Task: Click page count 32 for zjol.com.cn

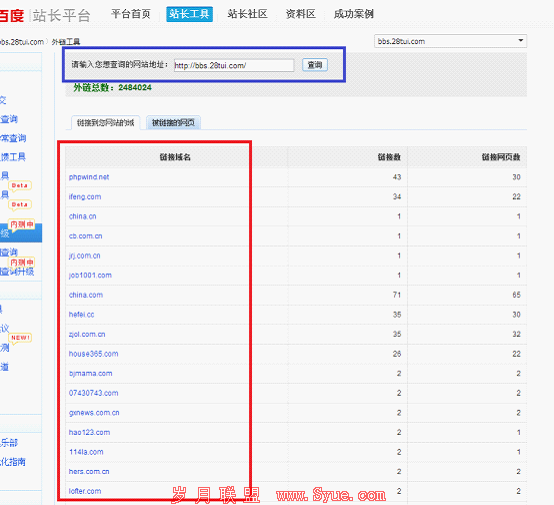Action: coord(517,334)
